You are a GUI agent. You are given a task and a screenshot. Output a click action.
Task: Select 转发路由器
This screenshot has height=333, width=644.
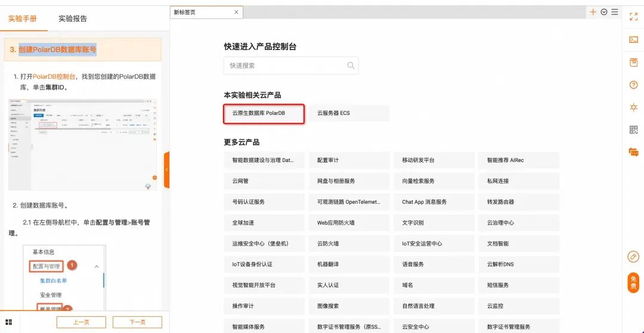click(519, 202)
